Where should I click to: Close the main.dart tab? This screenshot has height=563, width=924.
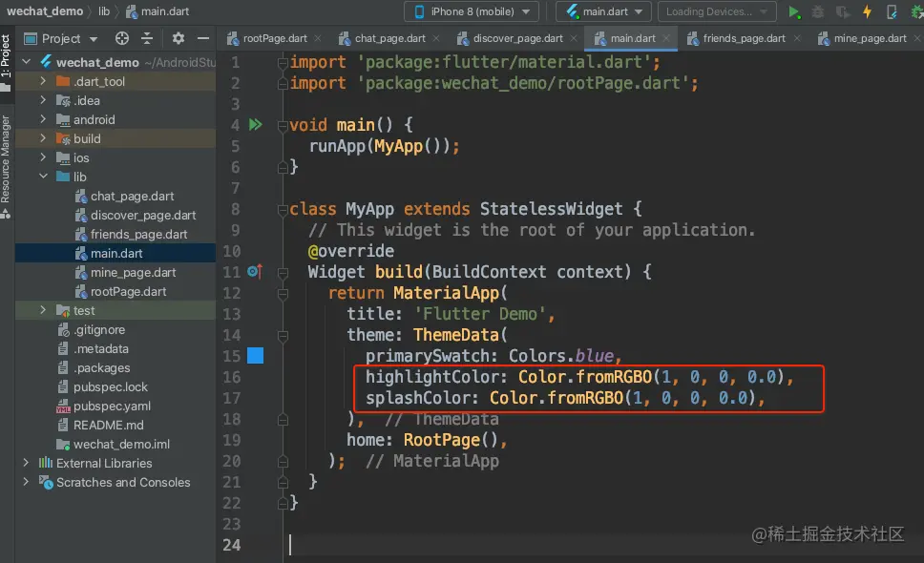pos(666,38)
